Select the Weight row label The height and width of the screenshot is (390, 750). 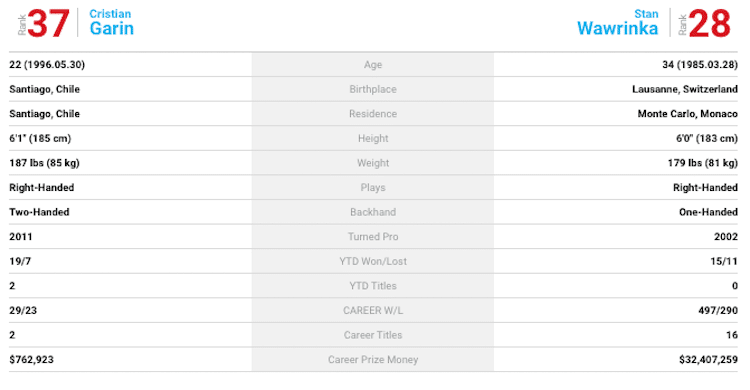tap(373, 163)
